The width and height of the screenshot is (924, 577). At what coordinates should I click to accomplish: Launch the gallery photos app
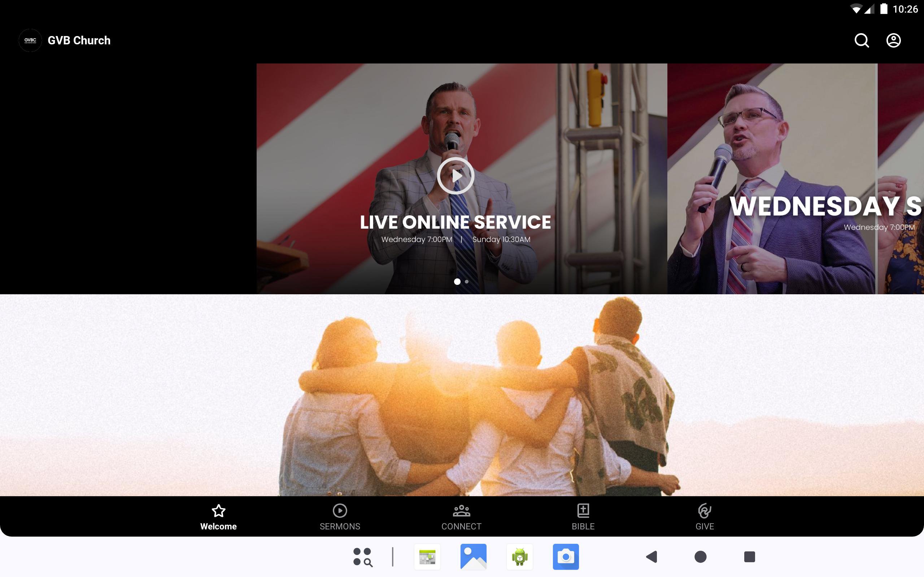474,557
